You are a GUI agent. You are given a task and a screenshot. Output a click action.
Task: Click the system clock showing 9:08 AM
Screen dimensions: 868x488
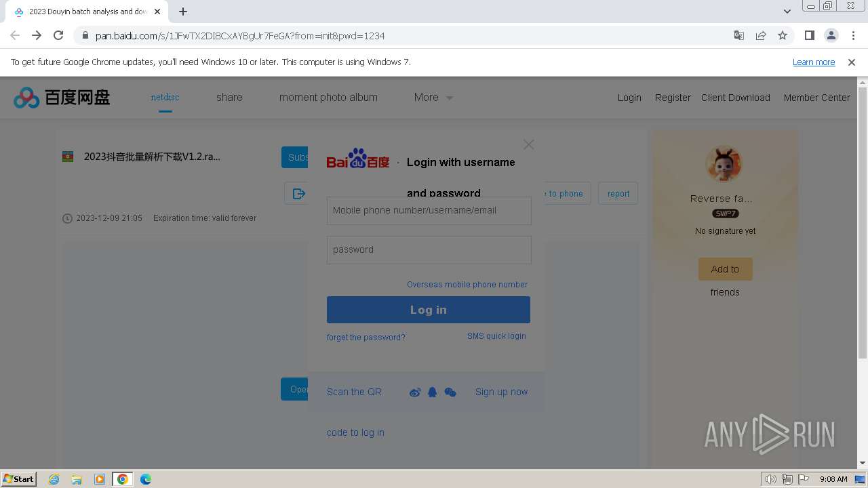(833, 479)
